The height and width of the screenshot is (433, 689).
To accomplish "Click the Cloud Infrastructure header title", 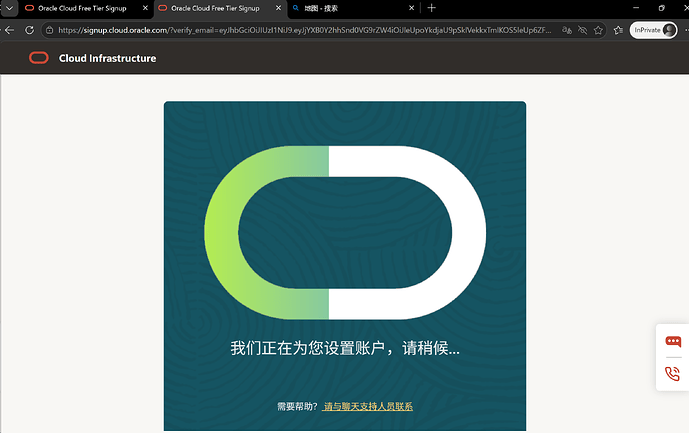I will (107, 58).
